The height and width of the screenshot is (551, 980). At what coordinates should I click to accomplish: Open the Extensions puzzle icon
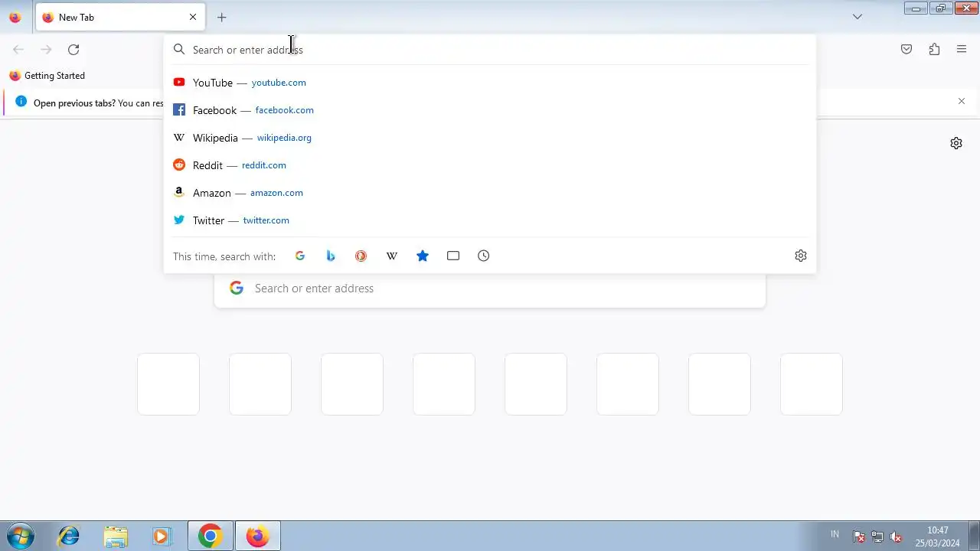pos(934,50)
